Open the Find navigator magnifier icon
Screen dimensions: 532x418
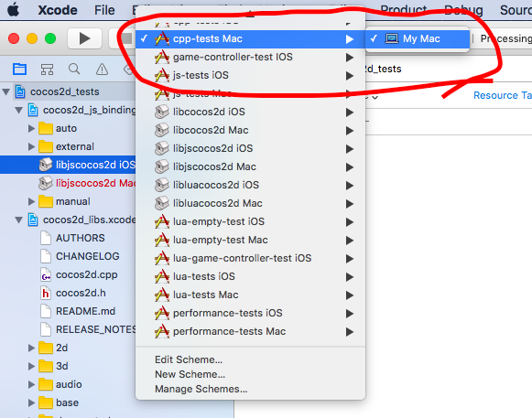coord(74,70)
